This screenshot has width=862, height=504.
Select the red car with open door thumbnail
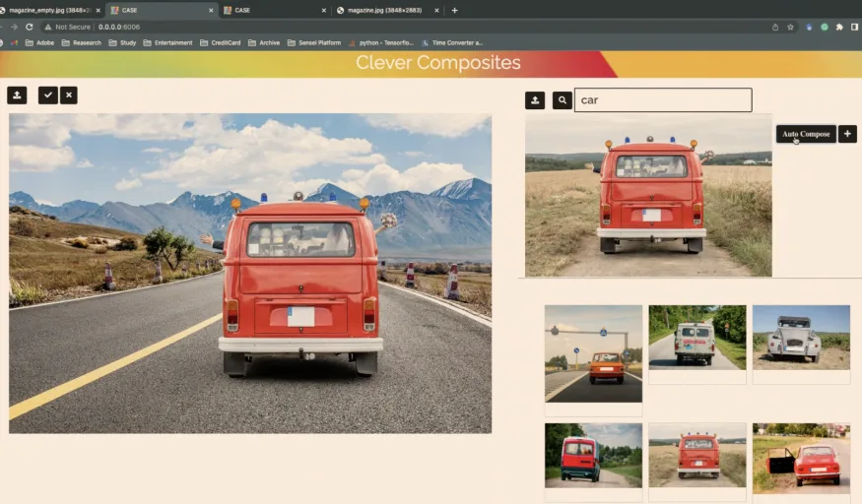click(x=801, y=458)
